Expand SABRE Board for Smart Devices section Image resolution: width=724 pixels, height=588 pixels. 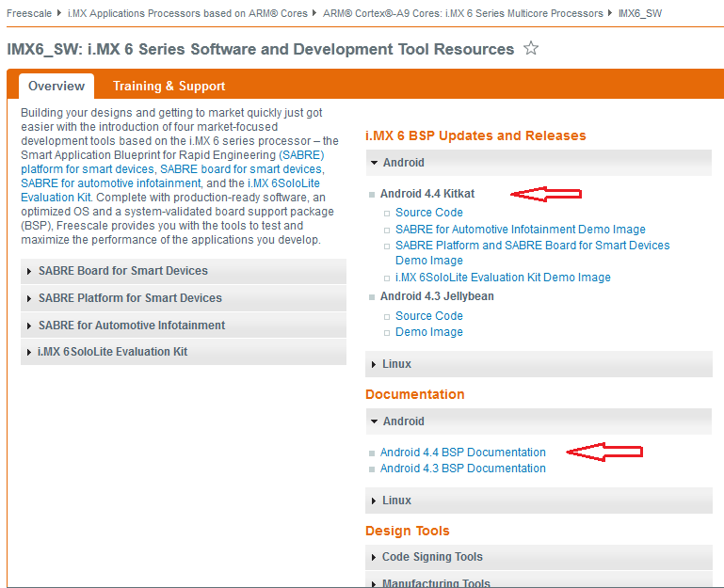point(184,271)
